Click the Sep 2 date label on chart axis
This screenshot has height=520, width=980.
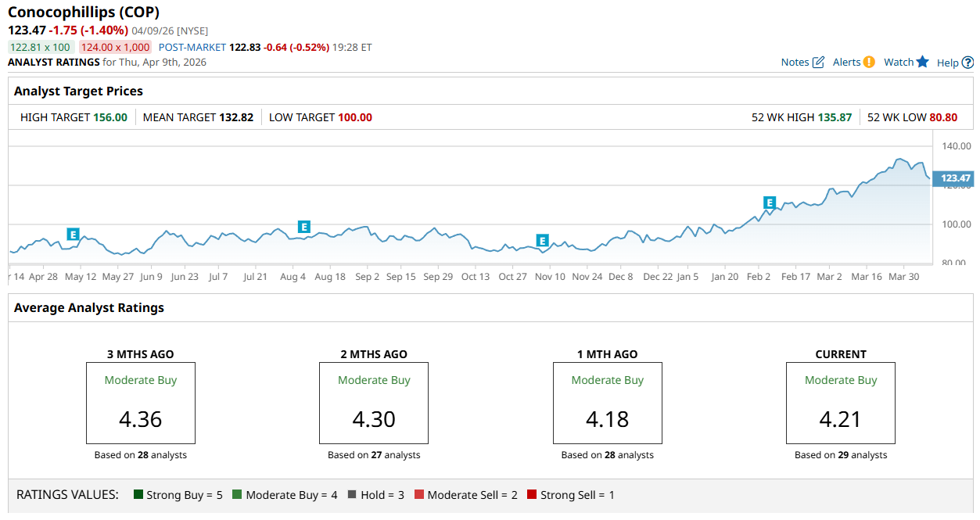tap(367, 276)
